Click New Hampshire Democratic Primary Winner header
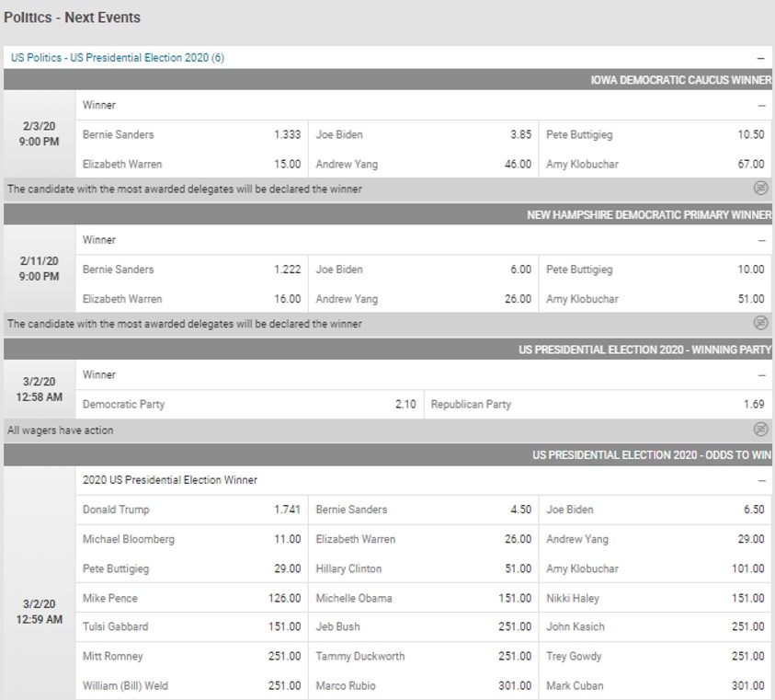 tap(388, 214)
